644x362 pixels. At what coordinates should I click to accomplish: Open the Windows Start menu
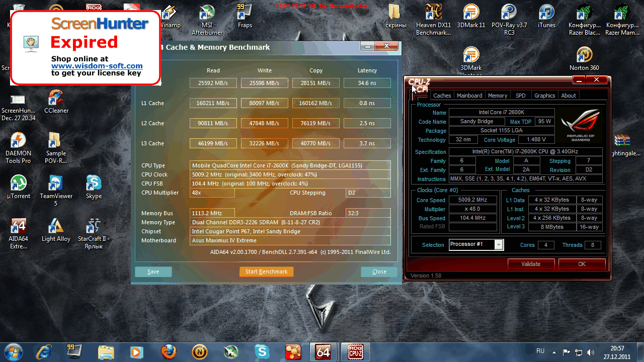point(13,352)
